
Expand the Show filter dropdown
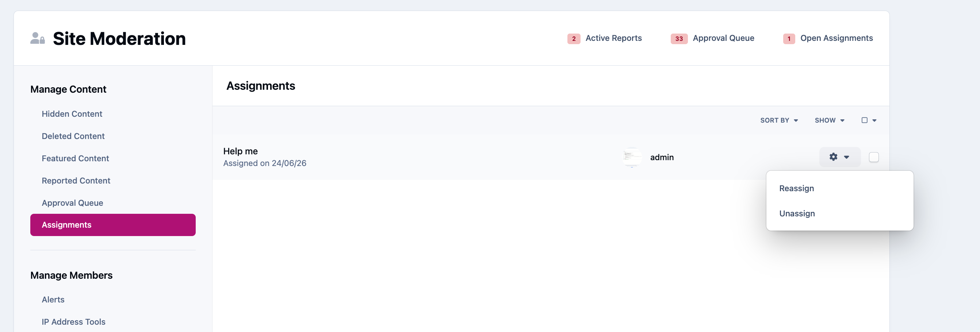pos(829,120)
